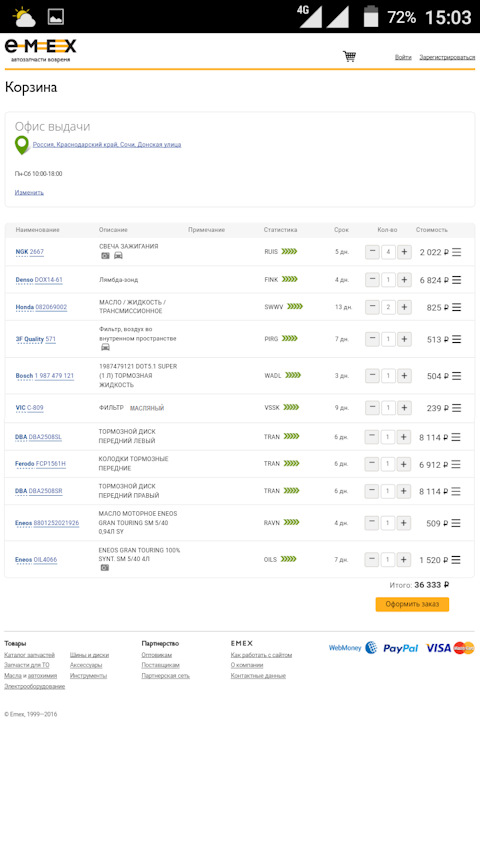Open row menu for Denso DOX14-61
The width and height of the screenshot is (480, 853).
point(457,280)
